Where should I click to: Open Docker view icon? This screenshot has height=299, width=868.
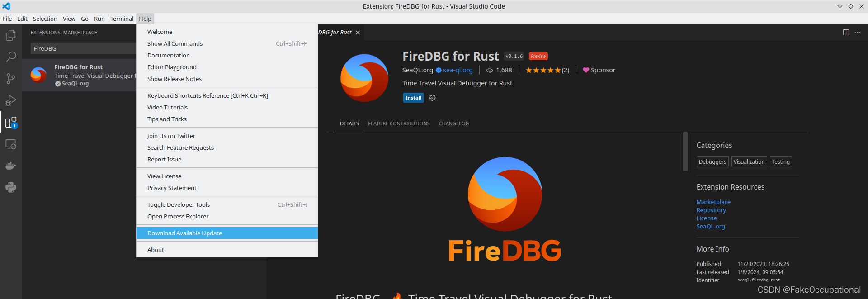pos(11,166)
